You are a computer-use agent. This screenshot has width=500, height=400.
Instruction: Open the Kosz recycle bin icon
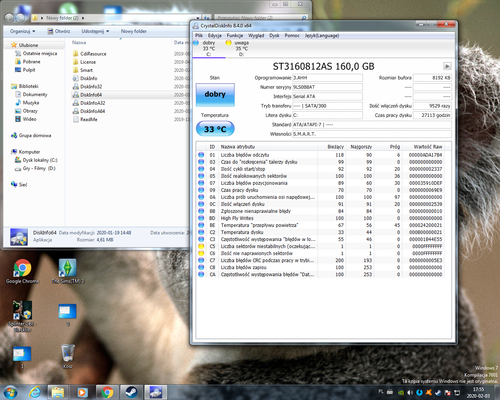(68, 356)
